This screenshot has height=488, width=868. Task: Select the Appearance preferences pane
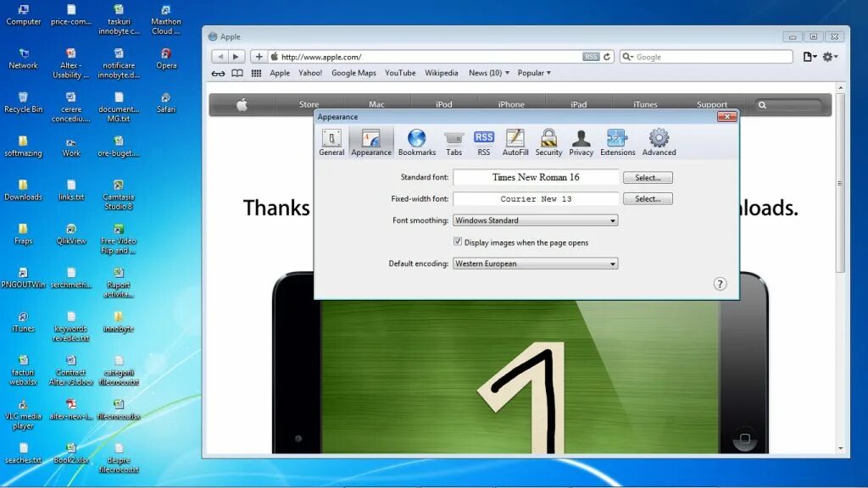(371, 142)
